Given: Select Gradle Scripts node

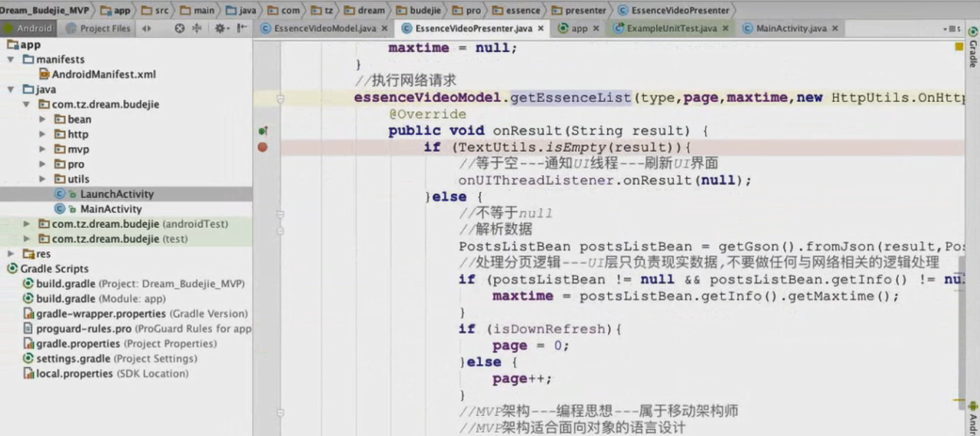Looking at the screenshot, I should pos(48,268).
